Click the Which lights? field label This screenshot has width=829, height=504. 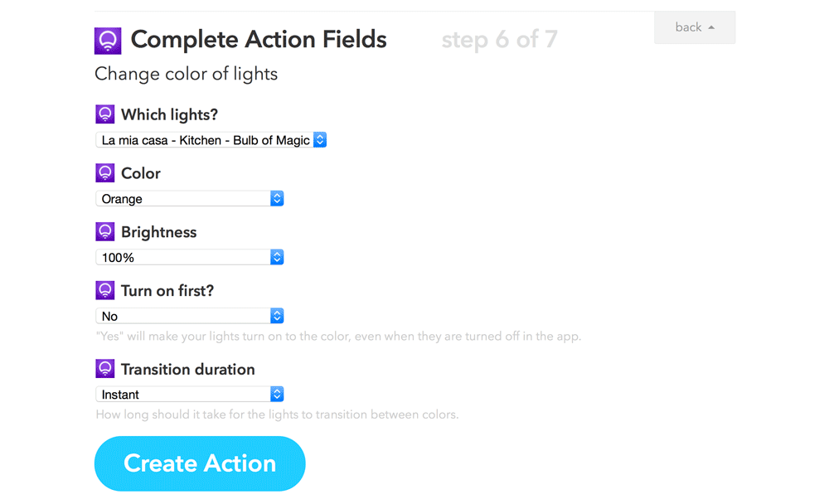169,114
